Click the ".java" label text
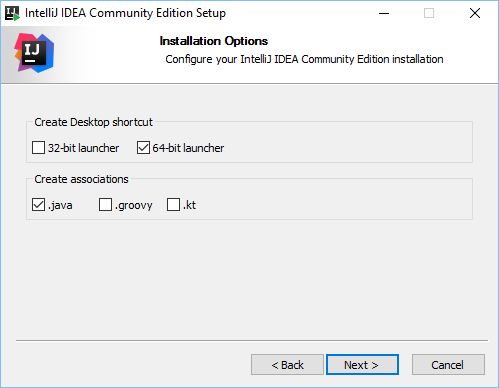 (60, 205)
